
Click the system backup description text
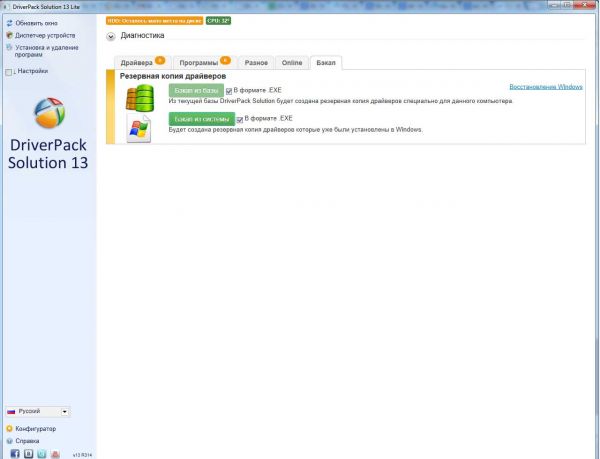pyautogui.click(x=295, y=130)
